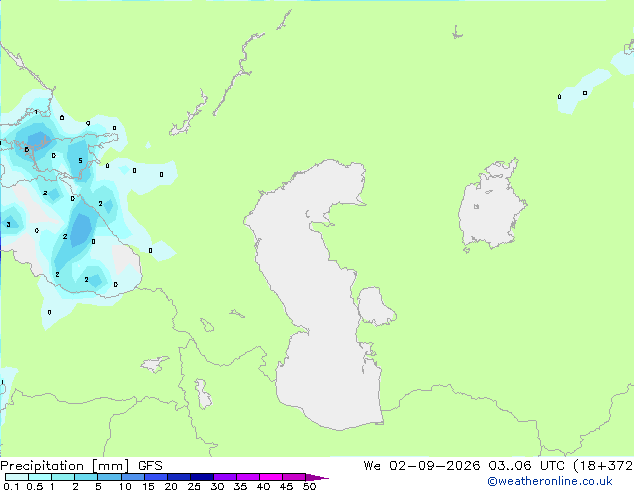Click the precipitation value '3' near left edge
The image size is (634, 490).
pos(8,224)
